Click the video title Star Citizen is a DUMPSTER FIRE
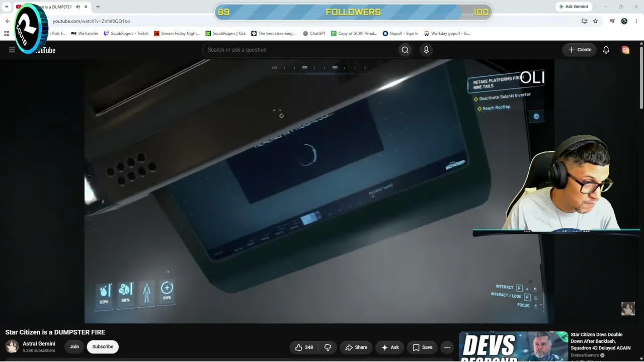Screen dimensions: 644x362 click(55, 332)
